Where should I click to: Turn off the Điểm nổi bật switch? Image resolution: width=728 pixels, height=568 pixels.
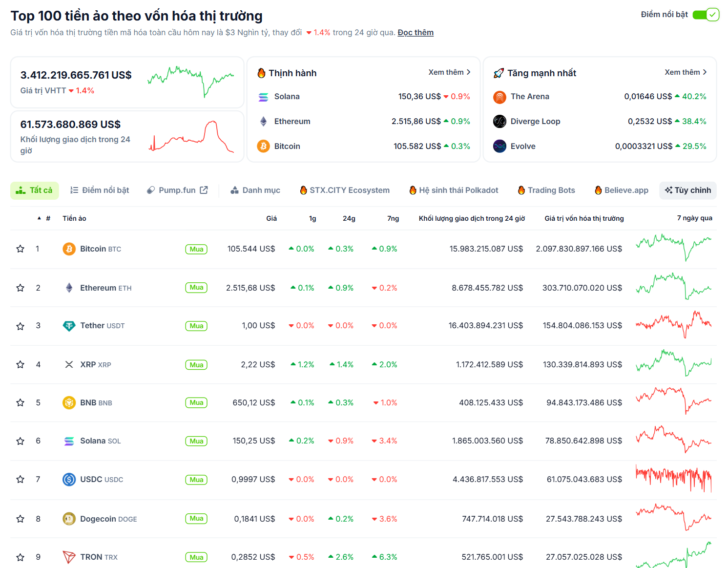(x=706, y=15)
